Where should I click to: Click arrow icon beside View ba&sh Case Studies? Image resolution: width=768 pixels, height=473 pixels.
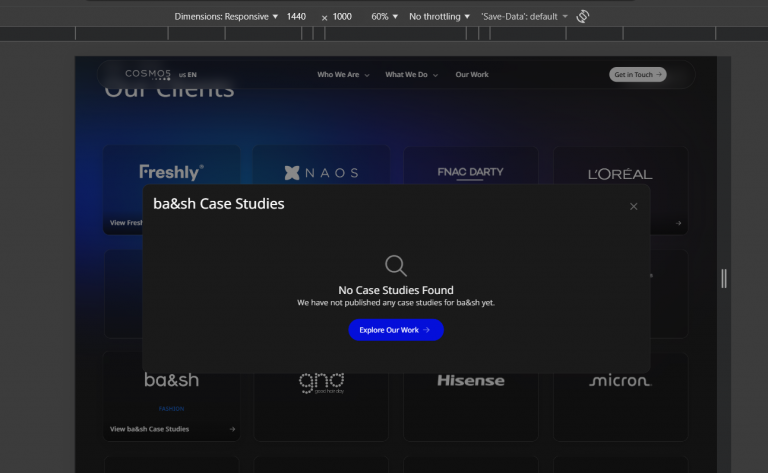tap(232, 429)
